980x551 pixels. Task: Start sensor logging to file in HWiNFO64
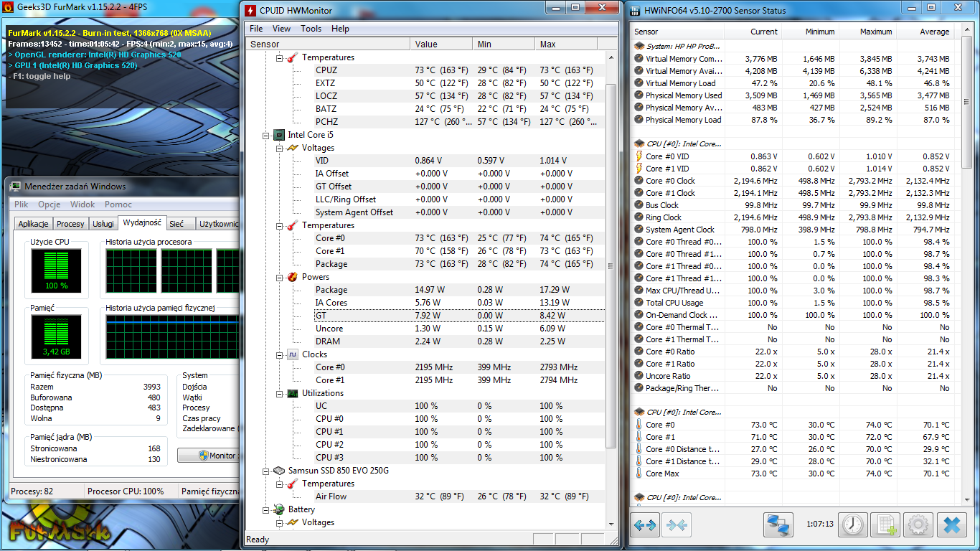(x=885, y=525)
